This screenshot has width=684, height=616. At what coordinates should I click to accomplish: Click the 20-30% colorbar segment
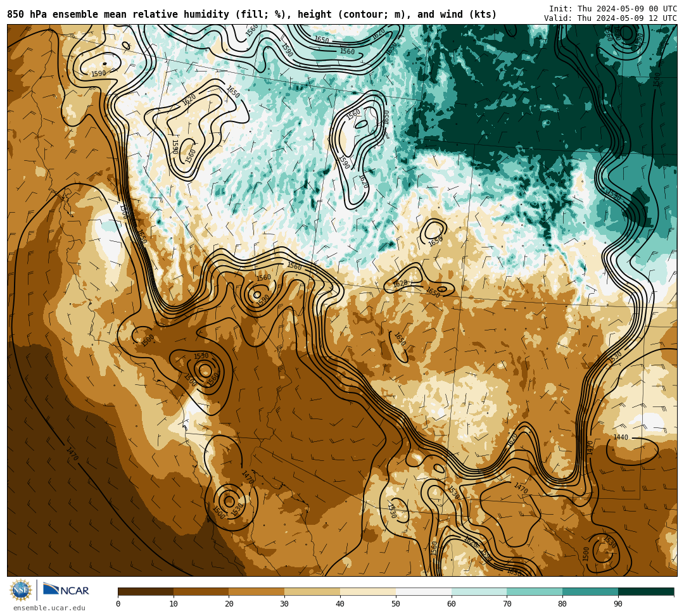(257, 591)
